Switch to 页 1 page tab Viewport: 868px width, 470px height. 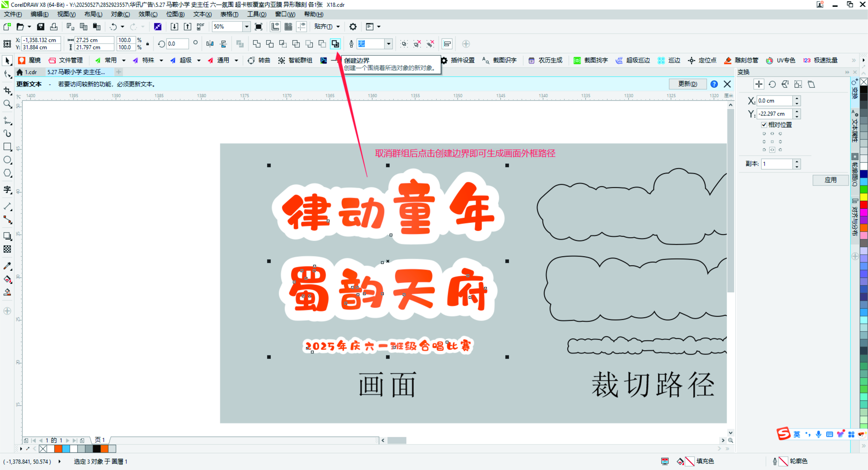(x=100, y=440)
